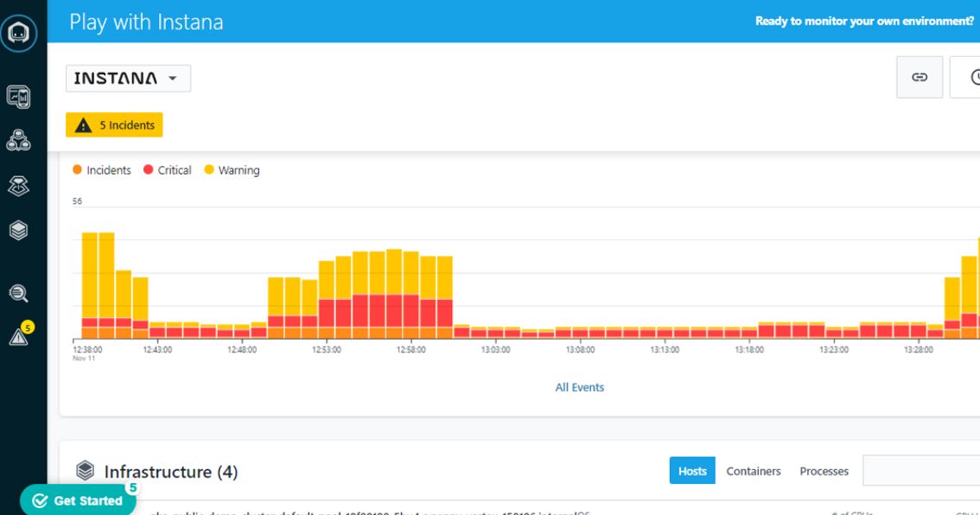Click the chart bar at 12:38:00

coord(89,286)
